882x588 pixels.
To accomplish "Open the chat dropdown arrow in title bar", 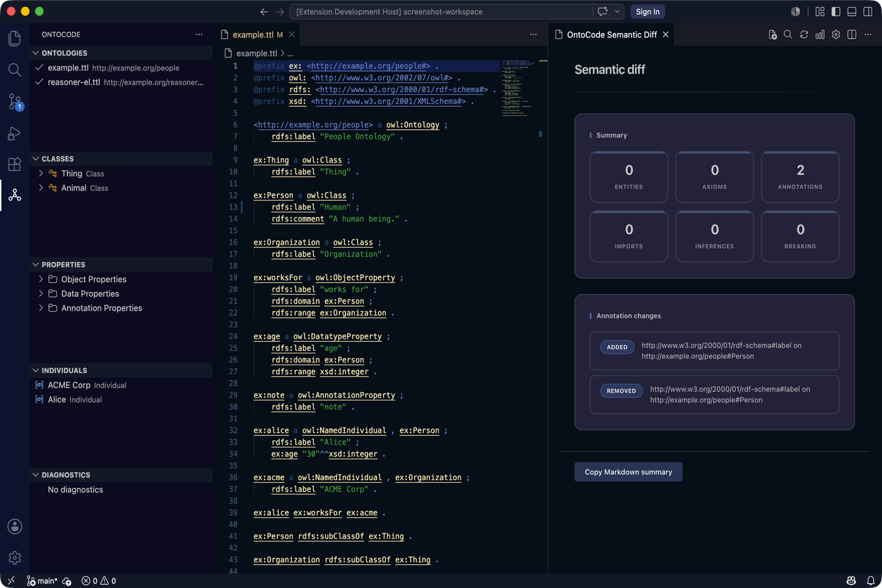I will (x=617, y=11).
